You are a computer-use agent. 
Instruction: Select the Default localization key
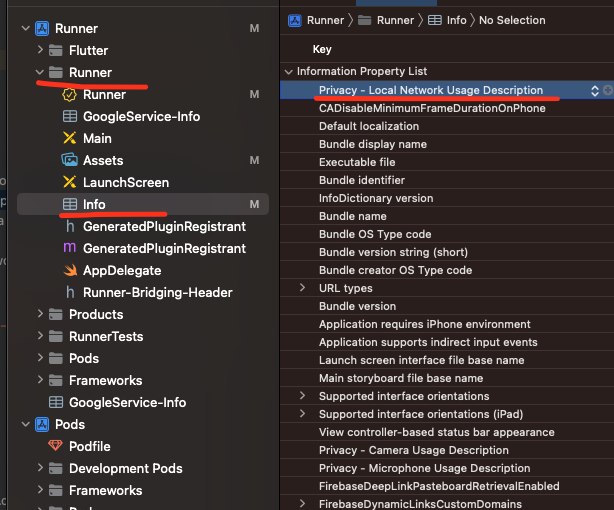point(369,126)
